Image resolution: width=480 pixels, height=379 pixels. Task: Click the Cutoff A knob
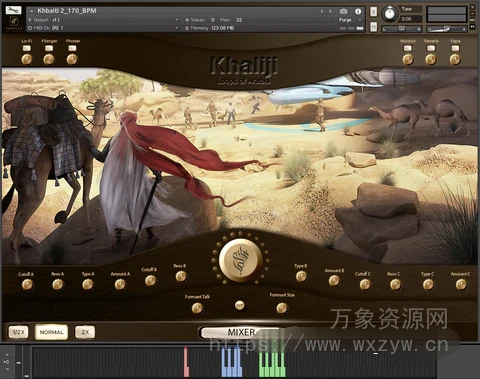tap(27, 284)
